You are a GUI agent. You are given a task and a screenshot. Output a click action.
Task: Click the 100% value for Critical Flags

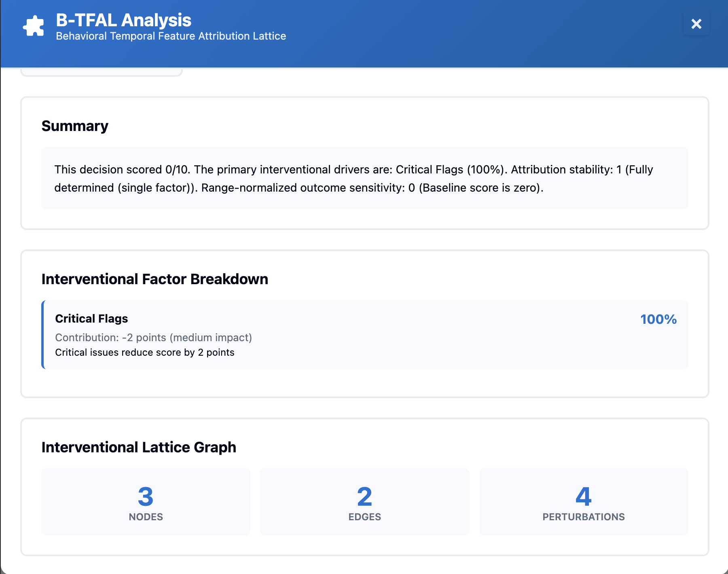click(x=658, y=319)
